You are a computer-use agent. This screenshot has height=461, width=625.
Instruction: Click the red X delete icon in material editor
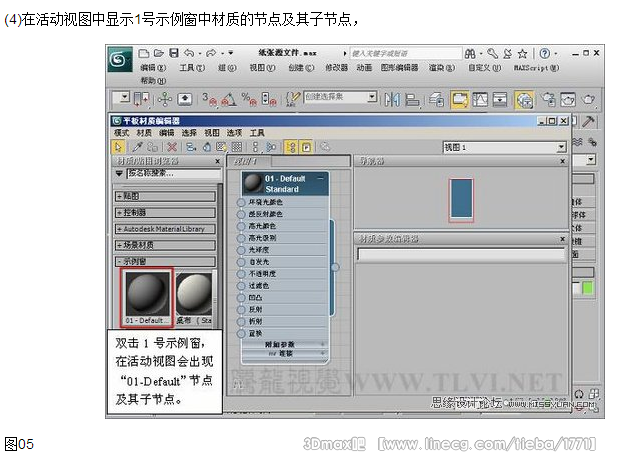[x=171, y=146]
